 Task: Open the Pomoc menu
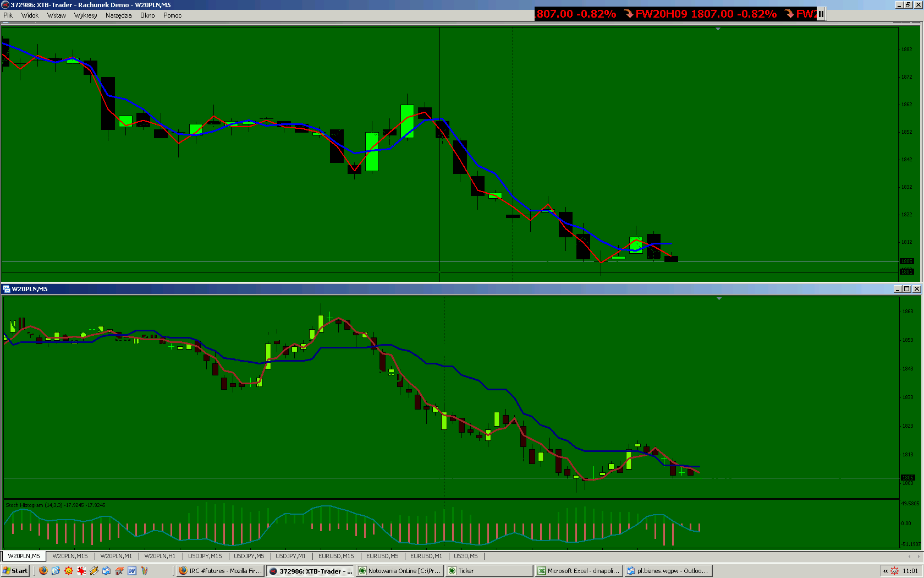tap(172, 15)
